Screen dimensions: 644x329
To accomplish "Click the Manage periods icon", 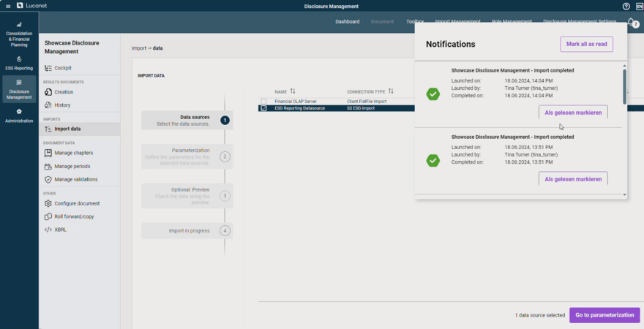I will coord(48,167).
